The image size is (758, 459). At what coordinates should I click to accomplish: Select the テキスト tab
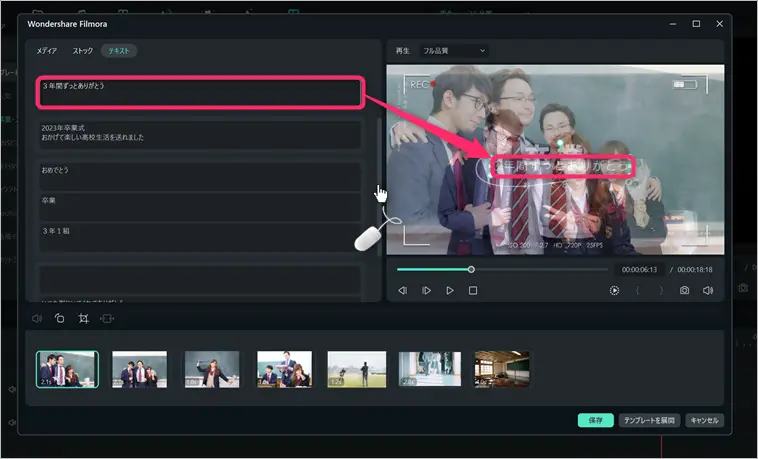pos(119,51)
